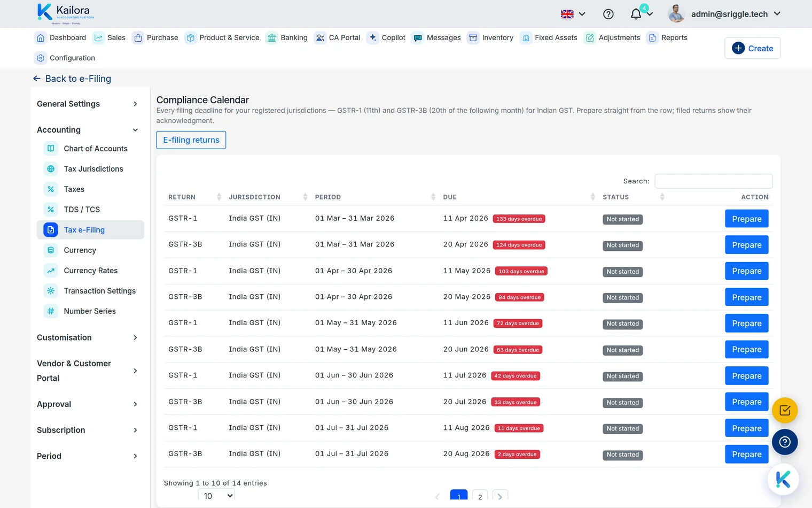Screen dimensions: 812x508
Task: Open notifications bell icon
Action: click(636, 14)
